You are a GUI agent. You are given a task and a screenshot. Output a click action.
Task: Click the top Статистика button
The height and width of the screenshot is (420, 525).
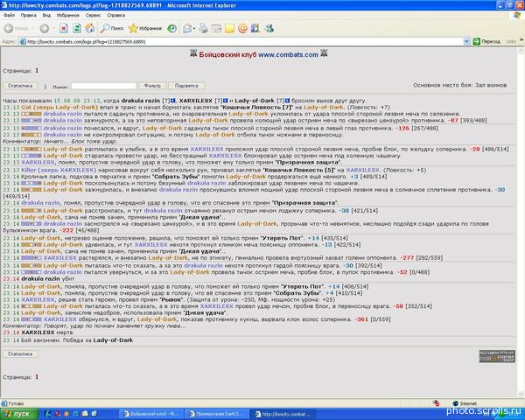click(20, 86)
